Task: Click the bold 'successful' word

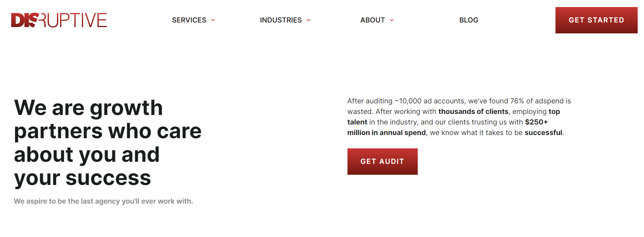Action: 543,133
